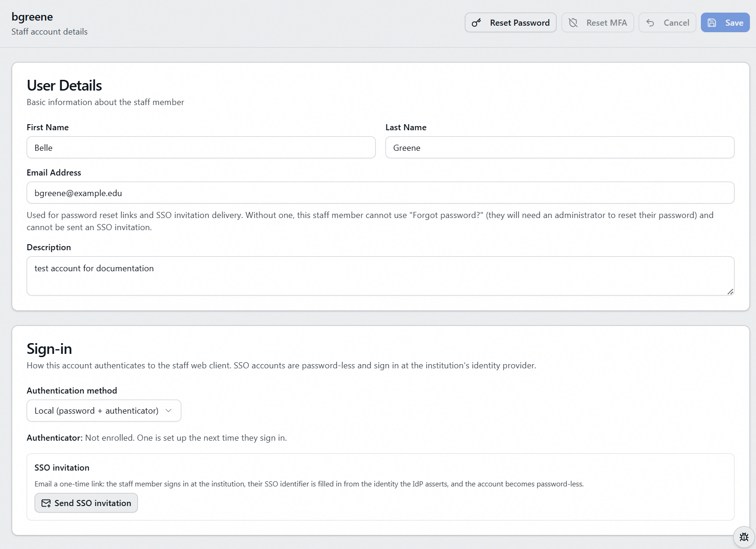Open the bug debug icon in the corner

tap(744, 537)
